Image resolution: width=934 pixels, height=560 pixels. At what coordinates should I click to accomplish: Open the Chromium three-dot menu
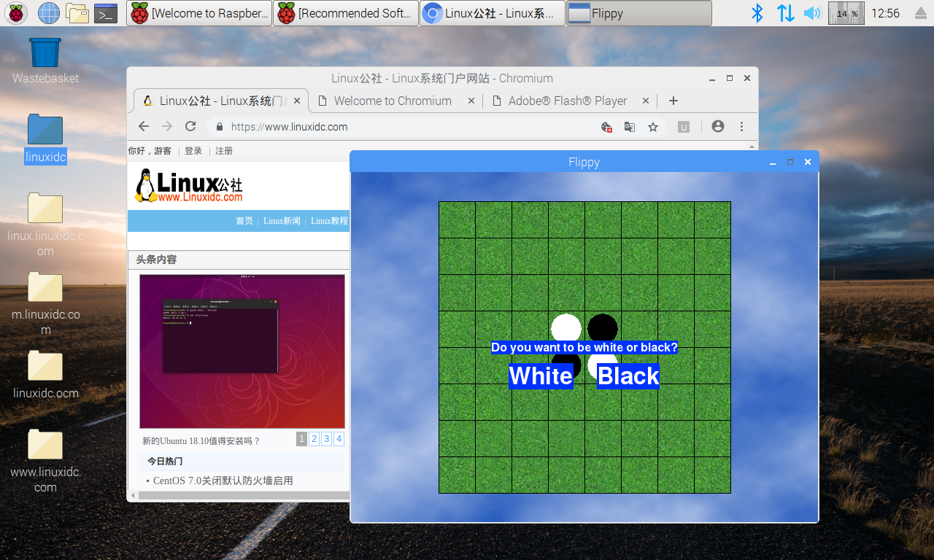click(741, 126)
